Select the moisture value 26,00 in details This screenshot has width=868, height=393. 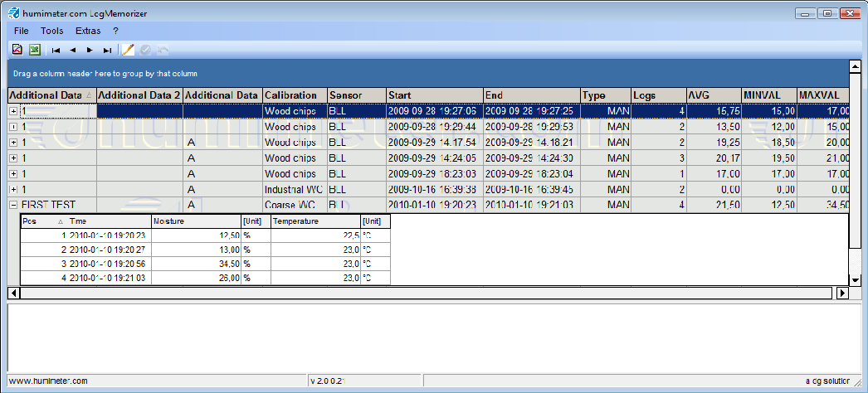pyautogui.click(x=196, y=278)
